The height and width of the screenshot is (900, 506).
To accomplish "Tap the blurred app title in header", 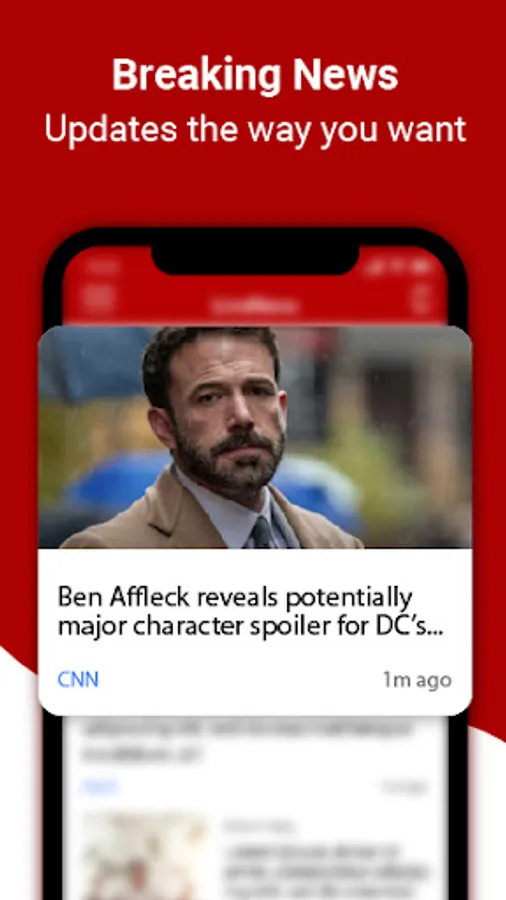I will 255,306.
